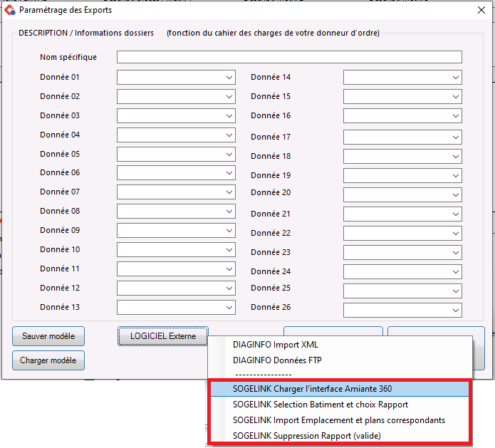Expand the Donnée 21 combo box

tap(402, 214)
